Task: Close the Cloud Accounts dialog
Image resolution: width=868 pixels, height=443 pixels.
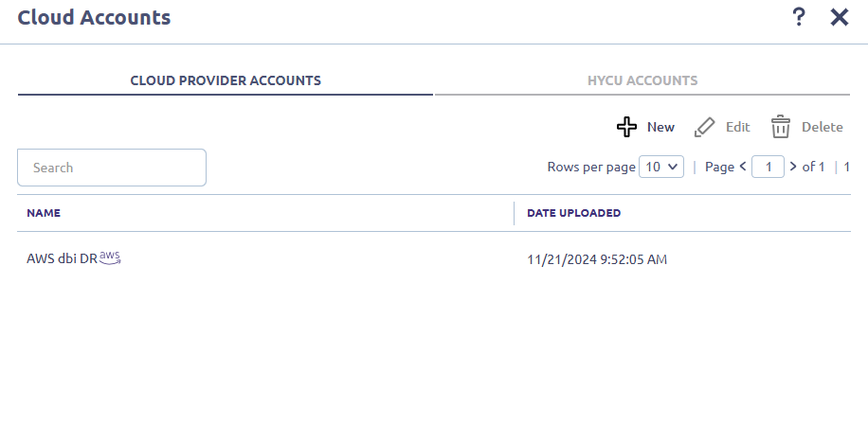Action: coord(840,17)
